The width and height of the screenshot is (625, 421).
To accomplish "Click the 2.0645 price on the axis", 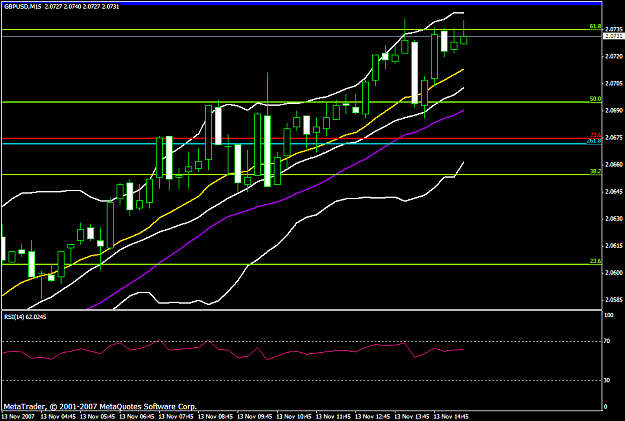I will (614, 192).
